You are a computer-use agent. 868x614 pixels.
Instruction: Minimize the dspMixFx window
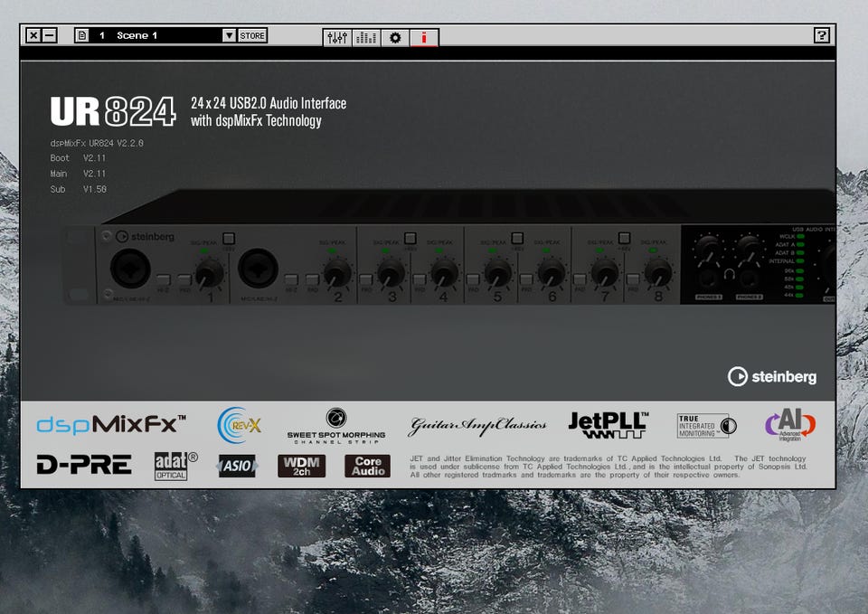(x=49, y=35)
